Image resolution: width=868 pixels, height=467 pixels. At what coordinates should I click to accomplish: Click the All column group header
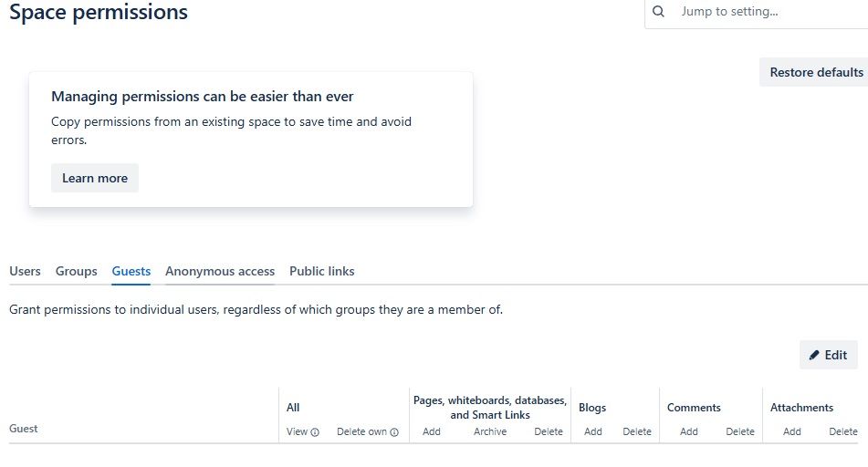(x=293, y=408)
